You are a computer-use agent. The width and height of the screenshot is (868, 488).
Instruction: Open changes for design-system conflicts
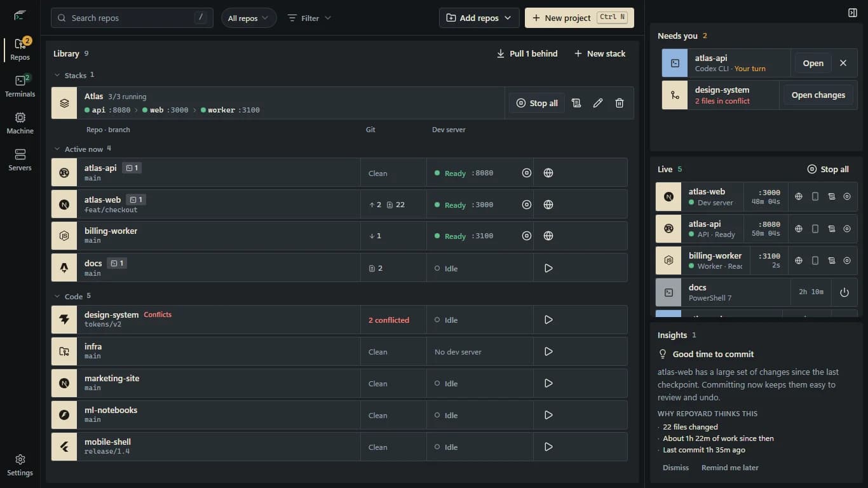click(x=818, y=95)
